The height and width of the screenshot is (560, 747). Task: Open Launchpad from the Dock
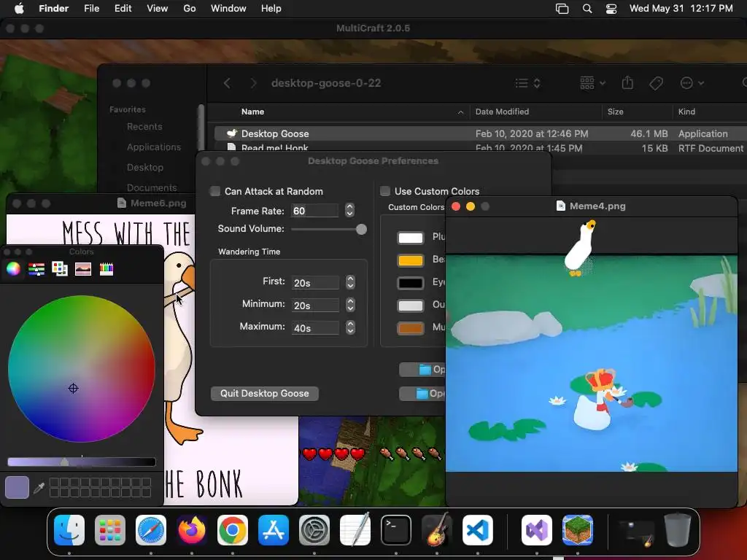click(110, 530)
